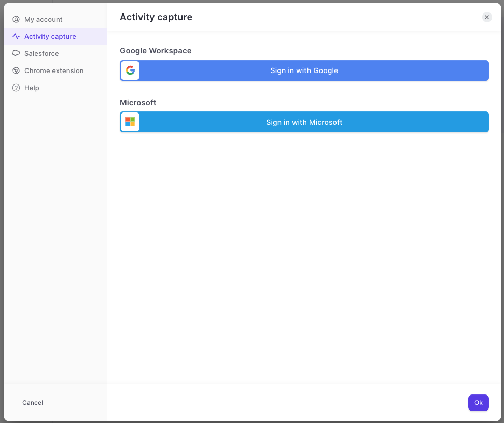Click the My account person icon
The width and height of the screenshot is (504, 423).
click(16, 19)
